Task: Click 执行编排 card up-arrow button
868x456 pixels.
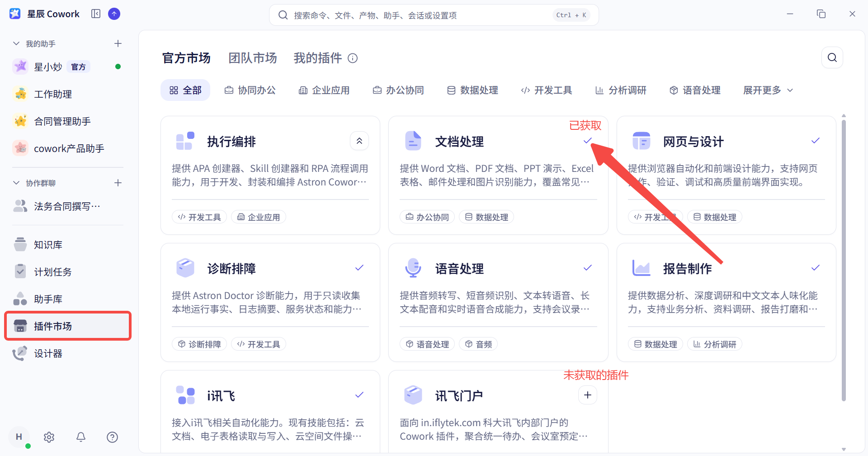Action: [359, 141]
